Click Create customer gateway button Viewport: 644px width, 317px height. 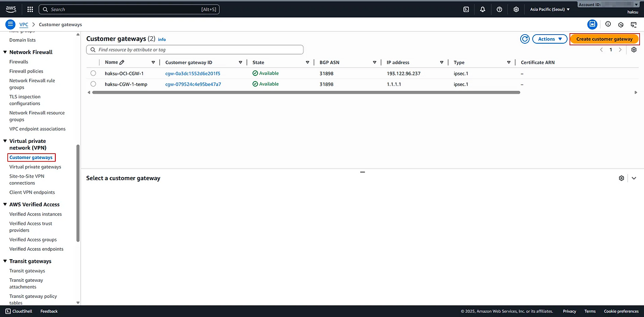click(604, 39)
